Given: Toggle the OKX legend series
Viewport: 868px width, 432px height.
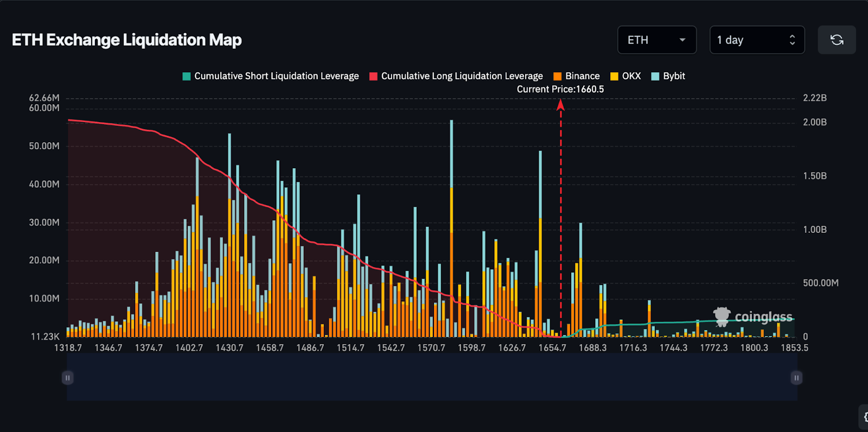Looking at the screenshot, I should (x=626, y=76).
